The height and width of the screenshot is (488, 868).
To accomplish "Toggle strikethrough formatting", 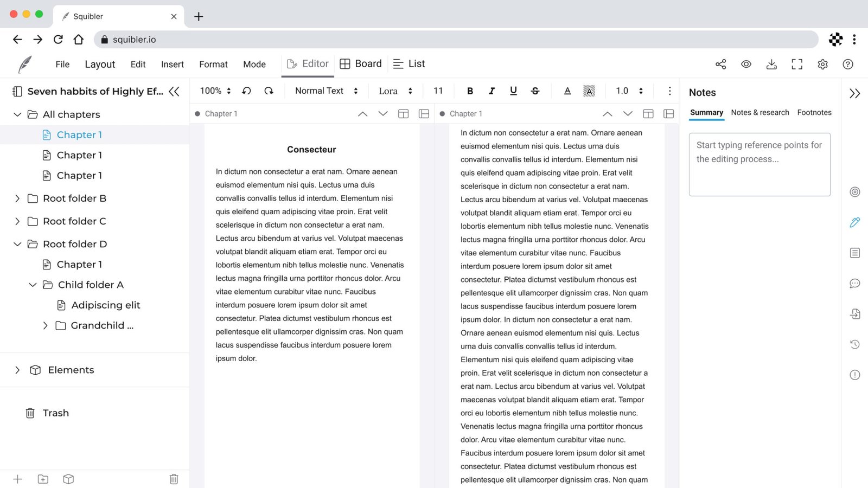I will tap(535, 91).
